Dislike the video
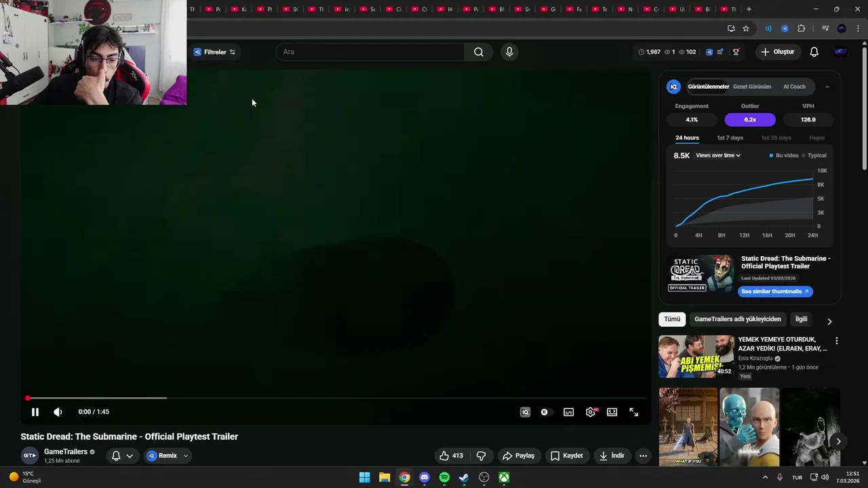Viewport: 868px width, 488px height. click(481, 455)
